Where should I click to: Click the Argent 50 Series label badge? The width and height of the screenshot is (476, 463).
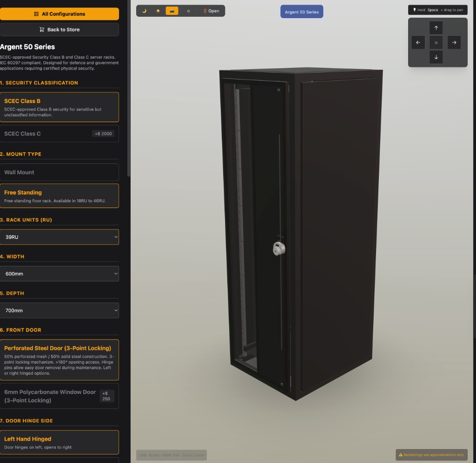point(302,12)
